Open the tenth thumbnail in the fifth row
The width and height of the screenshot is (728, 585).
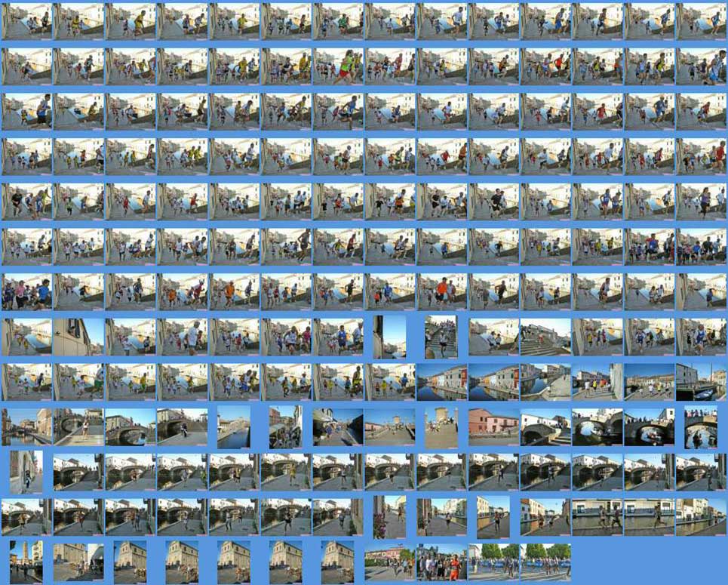pos(494,202)
